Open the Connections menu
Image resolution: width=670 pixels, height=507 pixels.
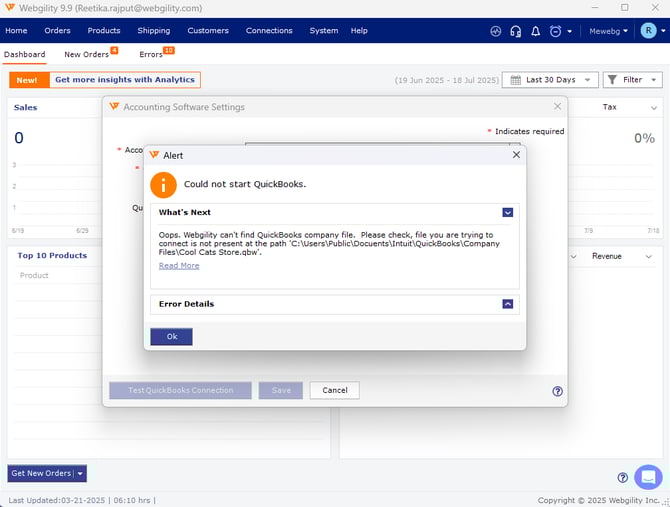click(x=269, y=31)
